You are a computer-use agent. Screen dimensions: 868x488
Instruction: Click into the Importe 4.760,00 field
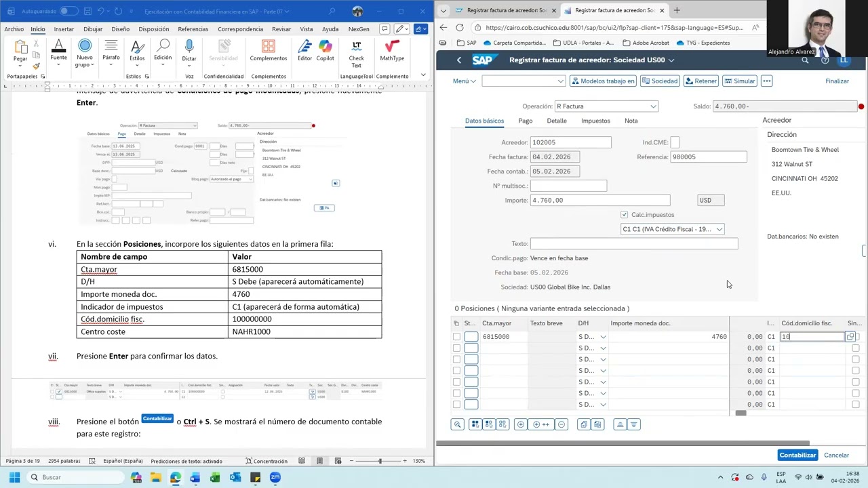[600, 201]
